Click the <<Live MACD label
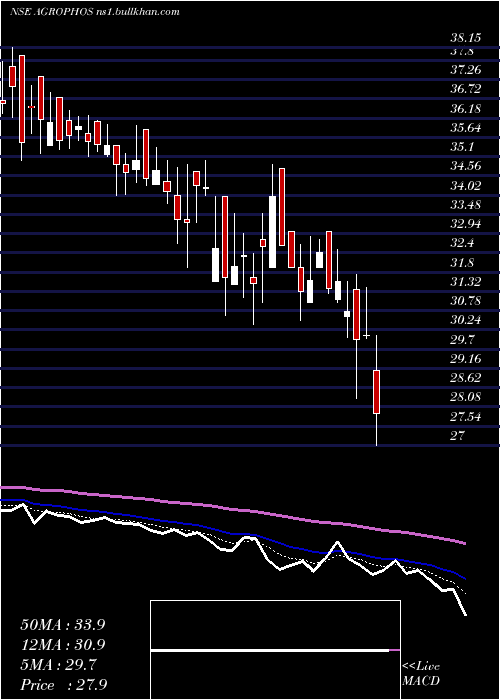The width and height of the screenshot is (500, 700). point(421,674)
